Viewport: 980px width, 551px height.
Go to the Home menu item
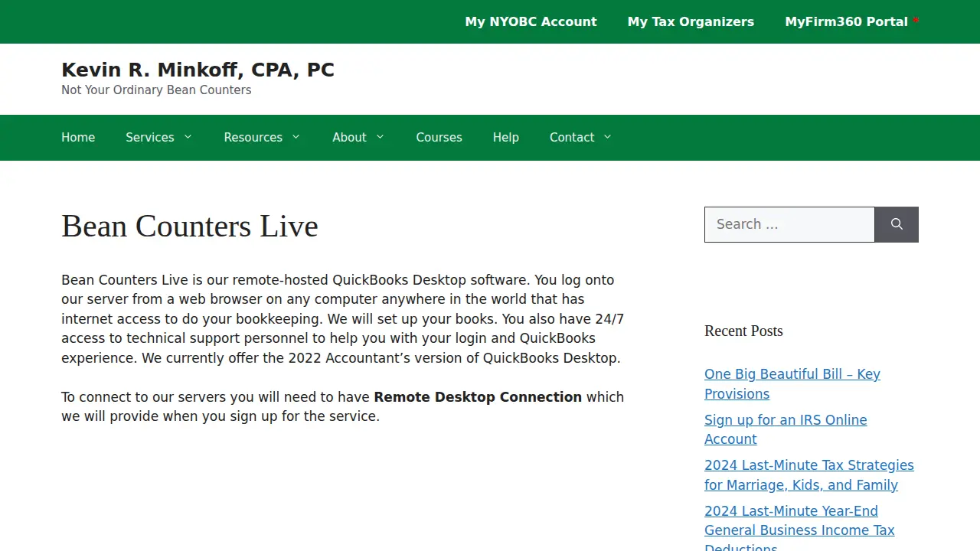pos(78,138)
